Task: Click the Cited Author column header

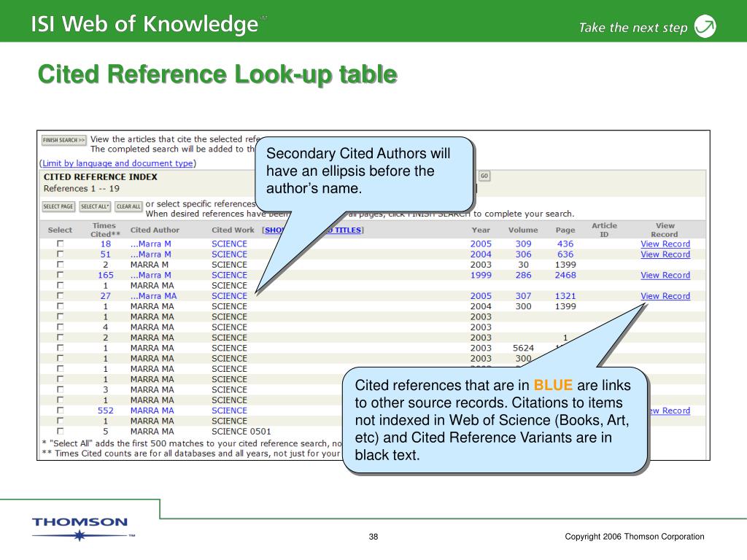Action: click(x=155, y=230)
